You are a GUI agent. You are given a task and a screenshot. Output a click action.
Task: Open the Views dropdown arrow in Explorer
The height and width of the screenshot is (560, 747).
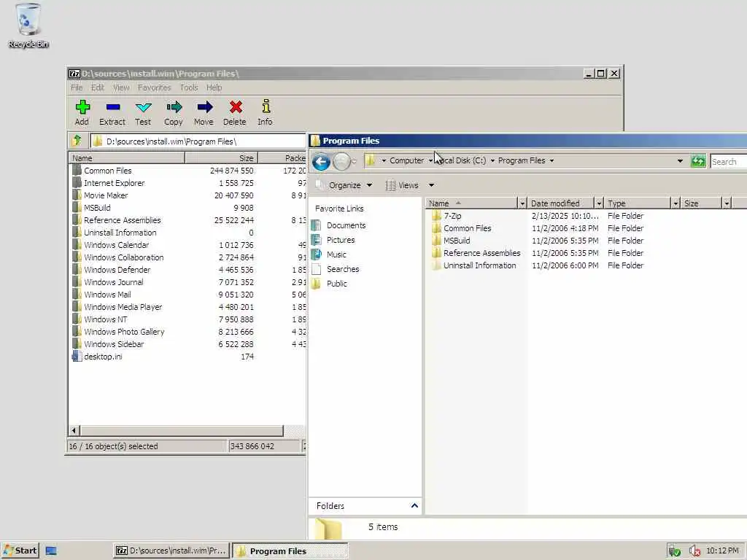pos(431,185)
